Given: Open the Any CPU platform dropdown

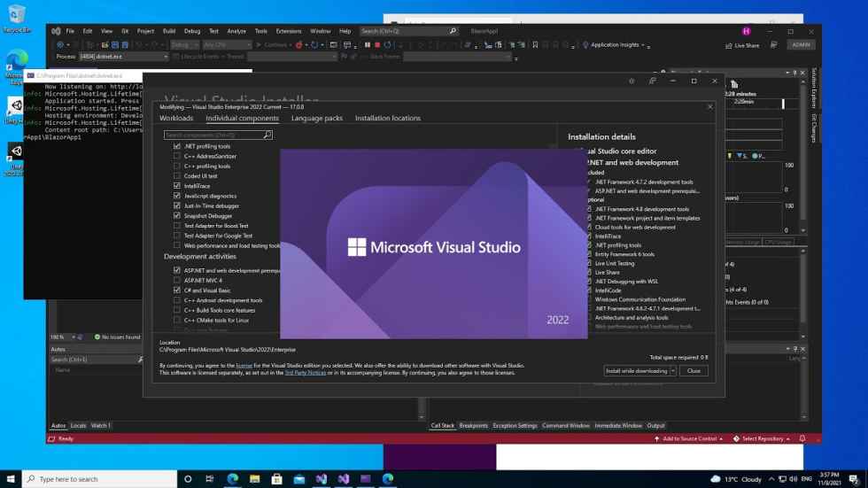Looking at the screenshot, I should (227, 45).
